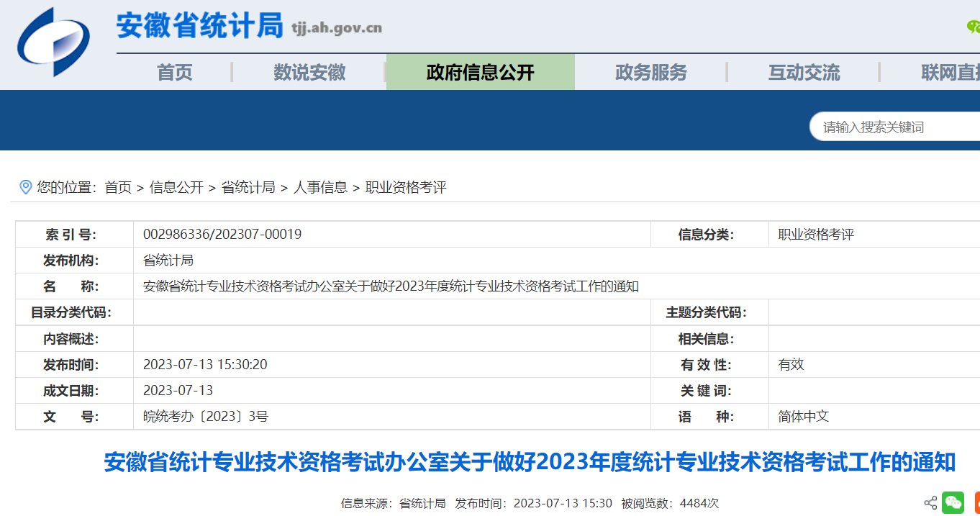Viewport: 980px width, 516px height.
Task: Go to the 政务服务 menu item
Action: 651,73
